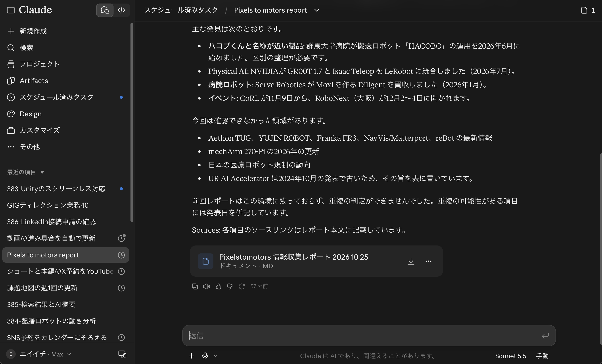Send message with the enter arrow button

tap(545, 336)
